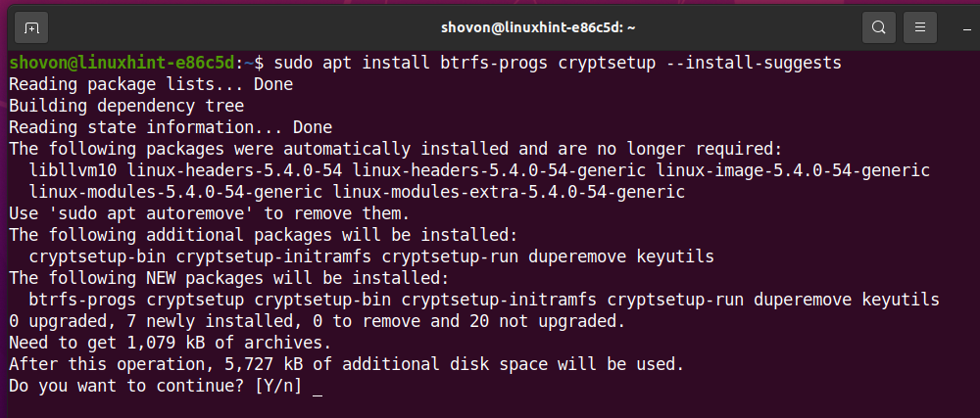This screenshot has height=418, width=980.
Task: Click the window title in the header bar
Action: point(489,26)
